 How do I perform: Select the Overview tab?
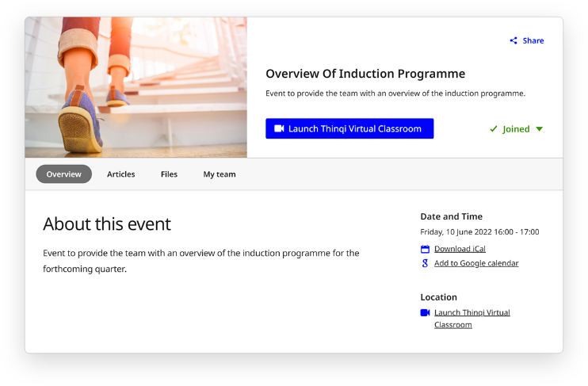tap(63, 174)
